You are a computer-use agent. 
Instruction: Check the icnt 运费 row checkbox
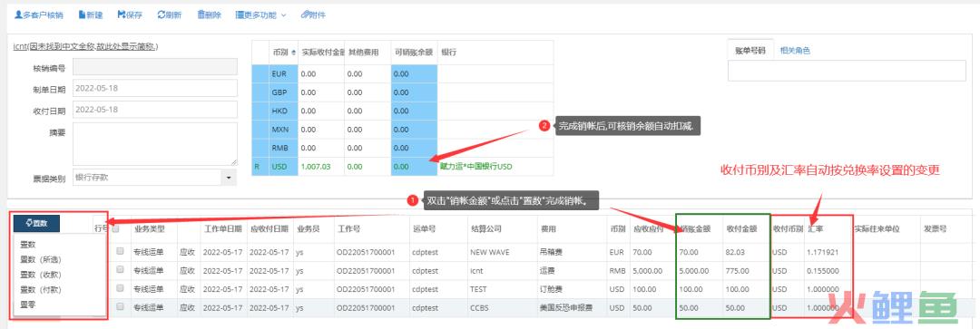(x=120, y=270)
